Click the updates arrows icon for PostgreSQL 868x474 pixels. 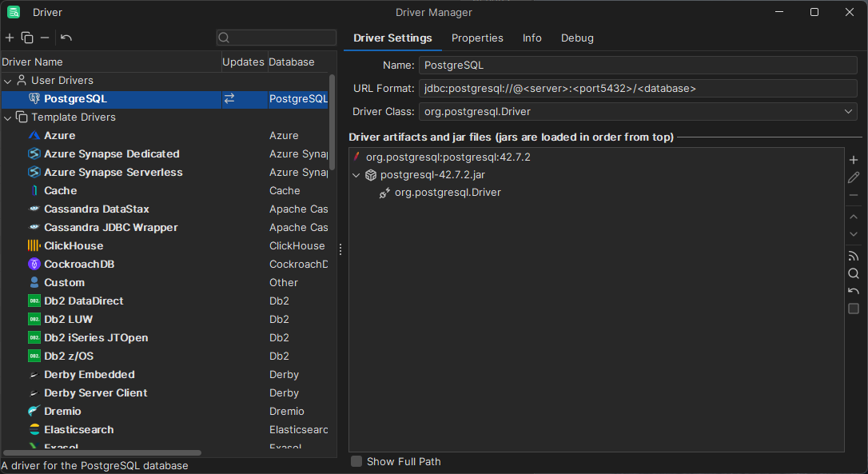pyautogui.click(x=229, y=99)
